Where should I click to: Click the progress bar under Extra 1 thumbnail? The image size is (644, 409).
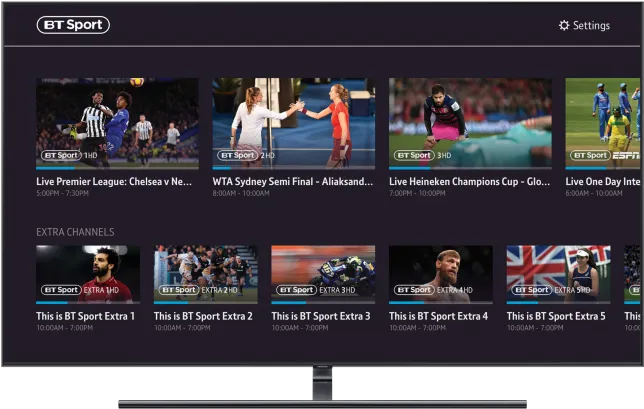(88, 303)
